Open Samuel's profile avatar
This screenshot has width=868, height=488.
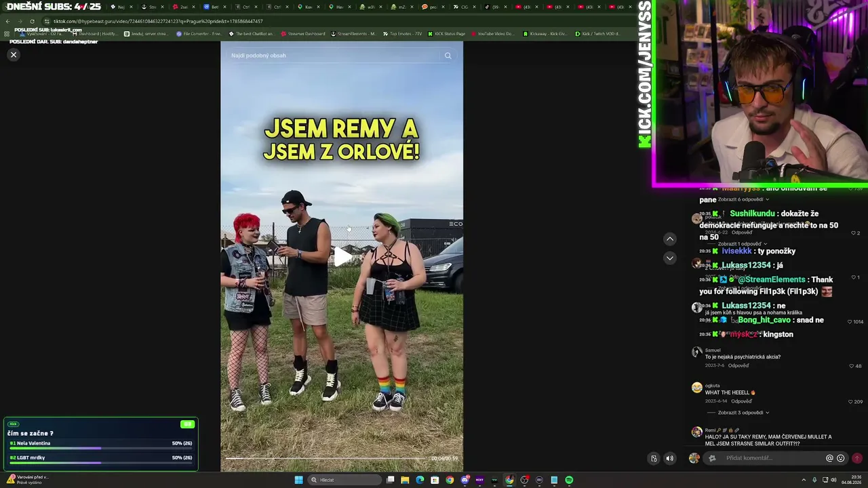[696, 352]
